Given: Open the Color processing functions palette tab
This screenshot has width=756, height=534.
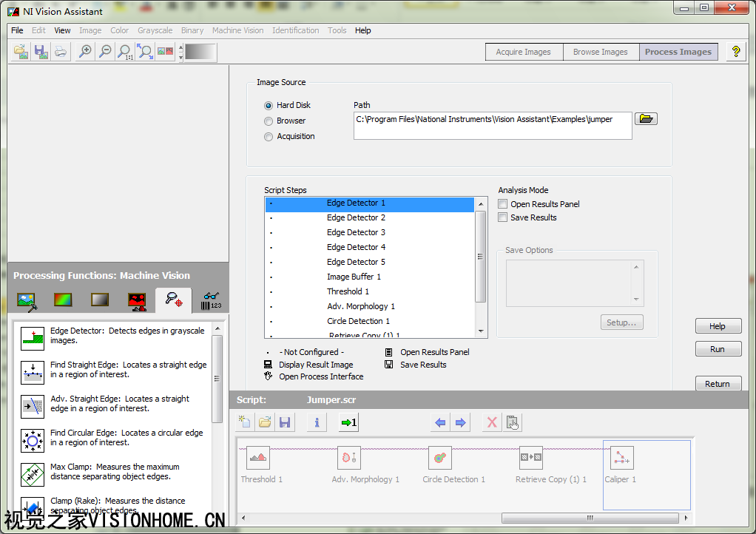Looking at the screenshot, I should pyautogui.click(x=63, y=300).
